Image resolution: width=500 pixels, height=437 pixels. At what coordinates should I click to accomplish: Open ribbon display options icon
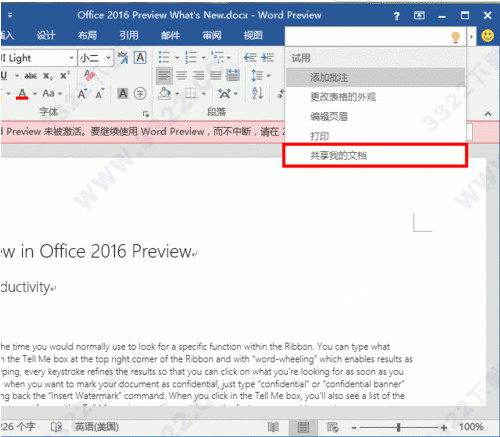pyautogui.click(x=419, y=15)
